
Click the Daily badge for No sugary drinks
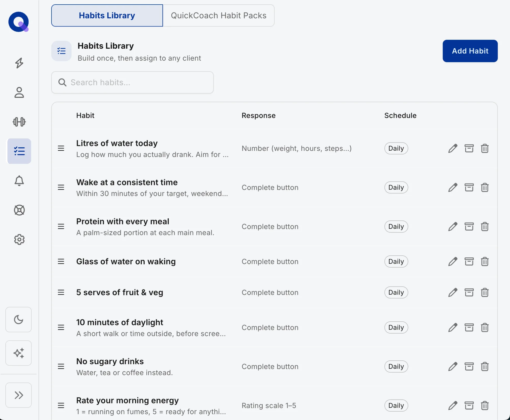(x=396, y=366)
